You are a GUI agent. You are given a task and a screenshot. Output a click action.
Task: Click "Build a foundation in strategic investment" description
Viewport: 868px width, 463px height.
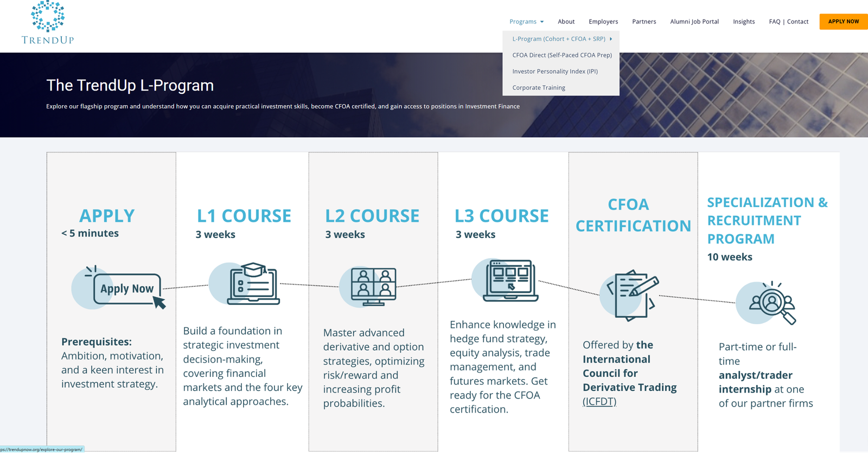[x=242, y=366]
